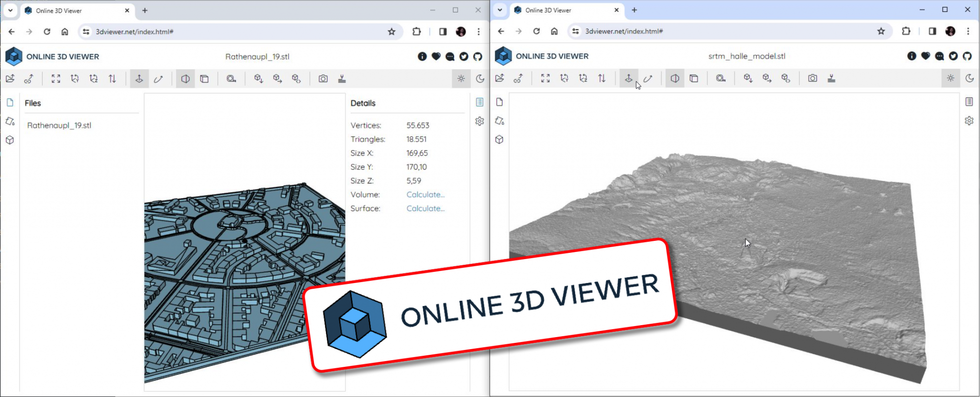Flip up vector in left viewer
The image size is (980, 397).
(x=112, y=79)
